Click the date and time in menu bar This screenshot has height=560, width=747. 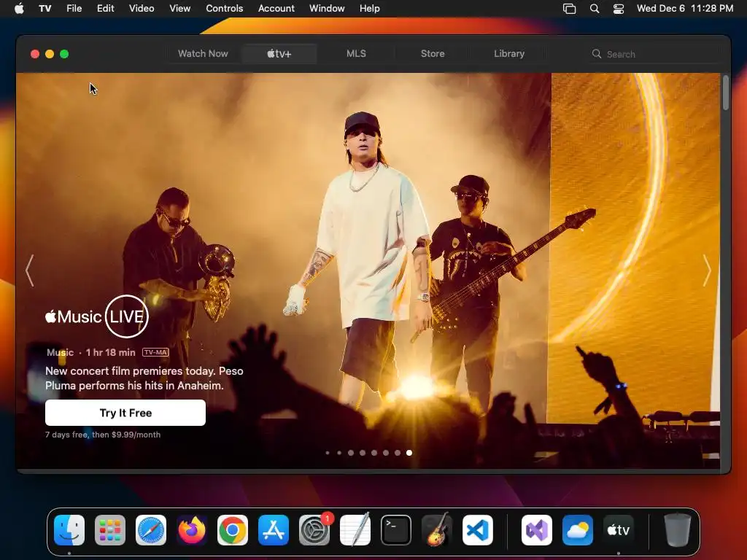point(684,8)
